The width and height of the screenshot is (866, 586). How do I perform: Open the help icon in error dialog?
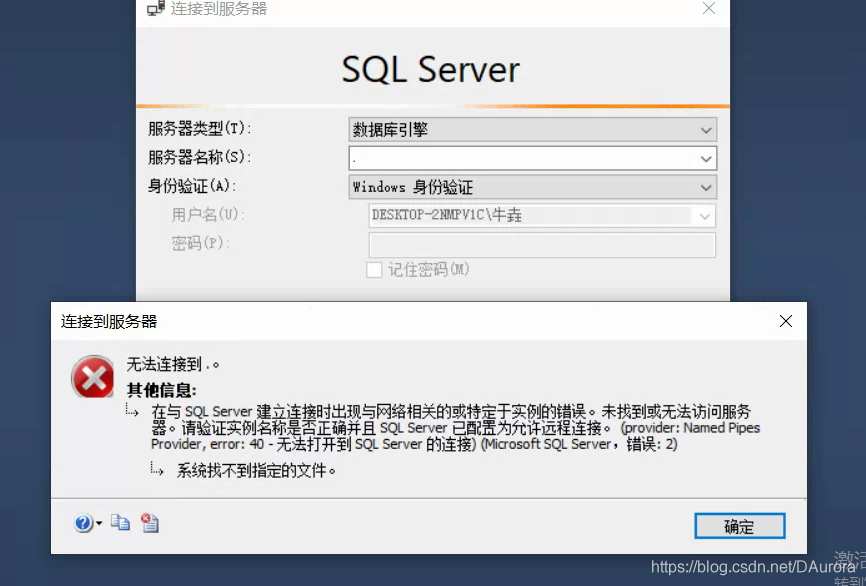click(83, 522)
